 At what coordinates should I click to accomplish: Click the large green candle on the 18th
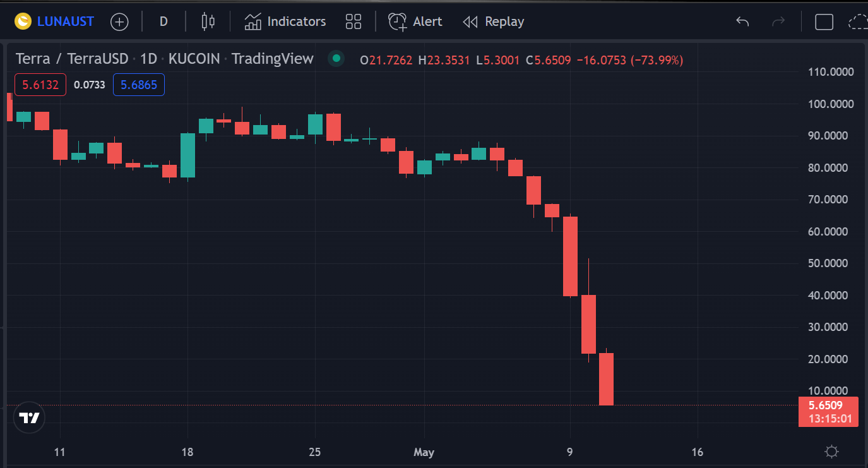click(x=187, y=155)
